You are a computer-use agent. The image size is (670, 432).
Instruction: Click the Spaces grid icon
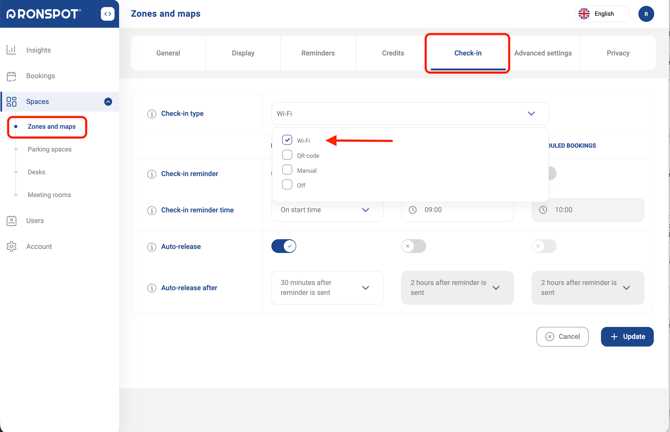[x=11, y=102]
